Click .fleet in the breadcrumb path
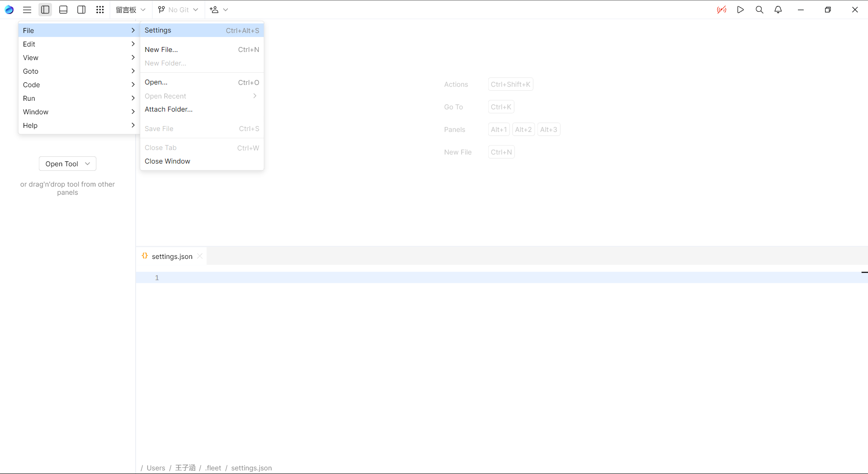This screenshot has height=474, width=868. [213, 468]
